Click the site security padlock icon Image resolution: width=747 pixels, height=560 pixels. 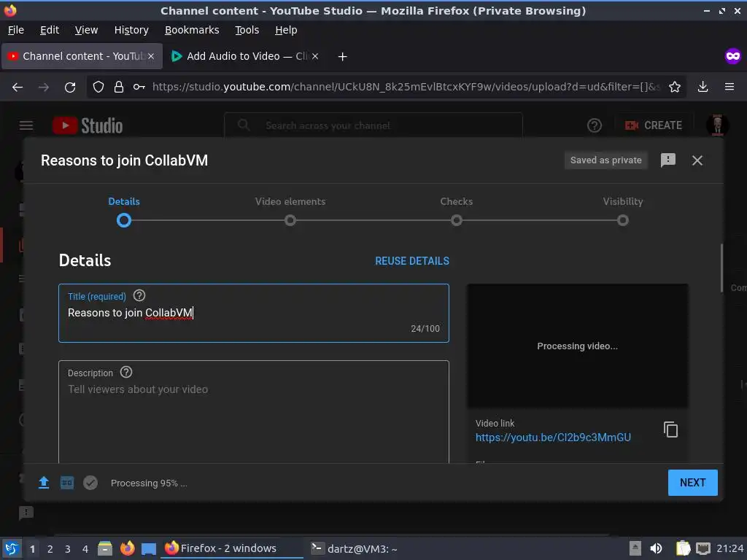[x=119, y=87]
